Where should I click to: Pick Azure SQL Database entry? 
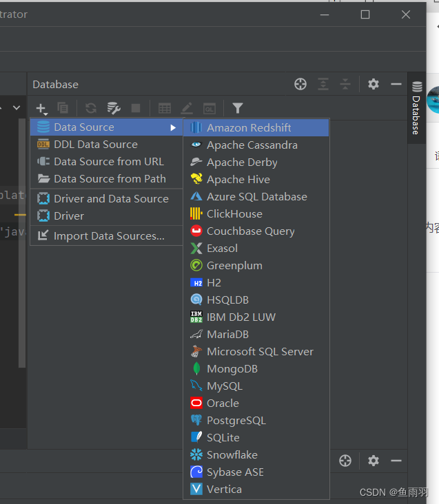[256, 197]
